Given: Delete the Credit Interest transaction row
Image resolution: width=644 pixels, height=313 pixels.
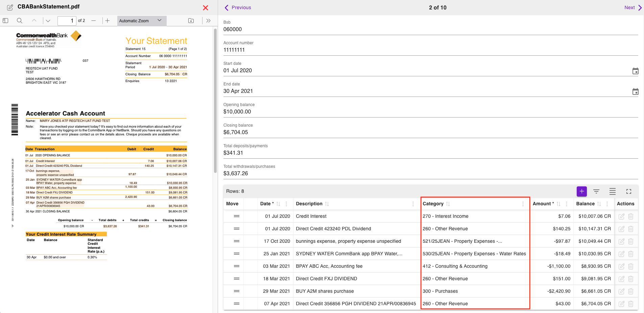Looking at the screenshot, I should pyautogui.click(x=631, y=216).
